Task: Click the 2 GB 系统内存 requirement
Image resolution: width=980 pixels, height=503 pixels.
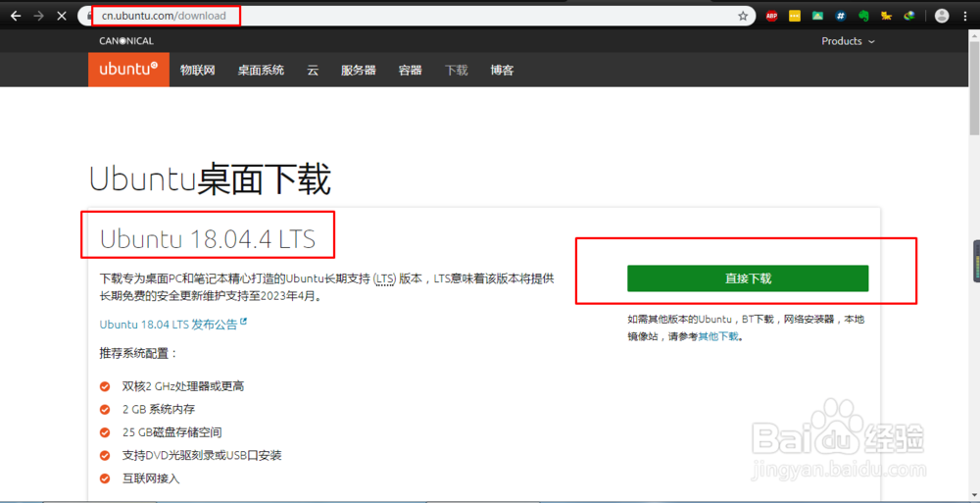Action: pyautogui.click(x=159, y=409)
